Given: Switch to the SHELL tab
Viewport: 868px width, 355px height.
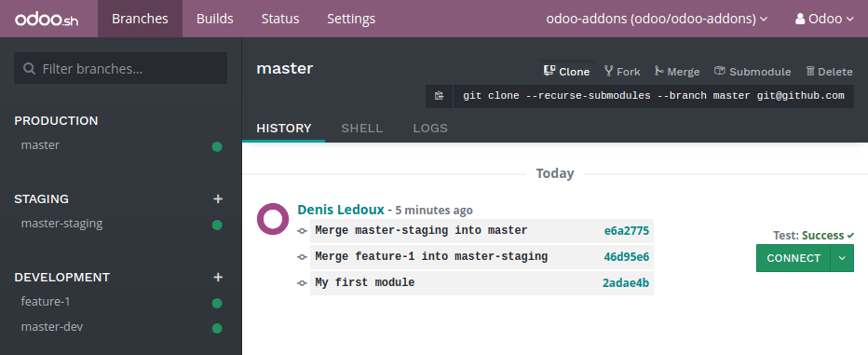Looking at the screenshot, I should click(362, 128).
